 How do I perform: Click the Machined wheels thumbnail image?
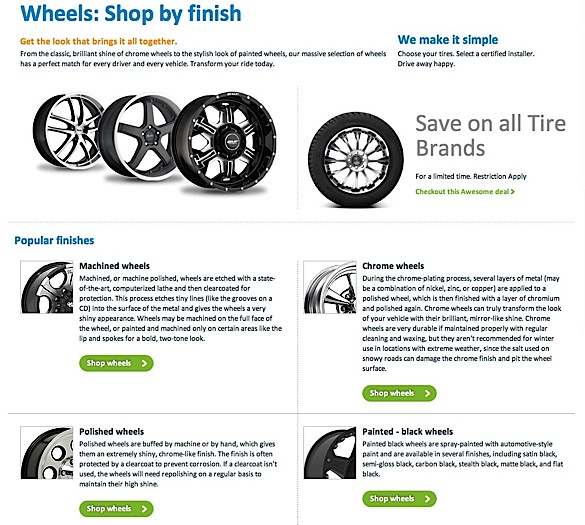[x=47, y=287]
